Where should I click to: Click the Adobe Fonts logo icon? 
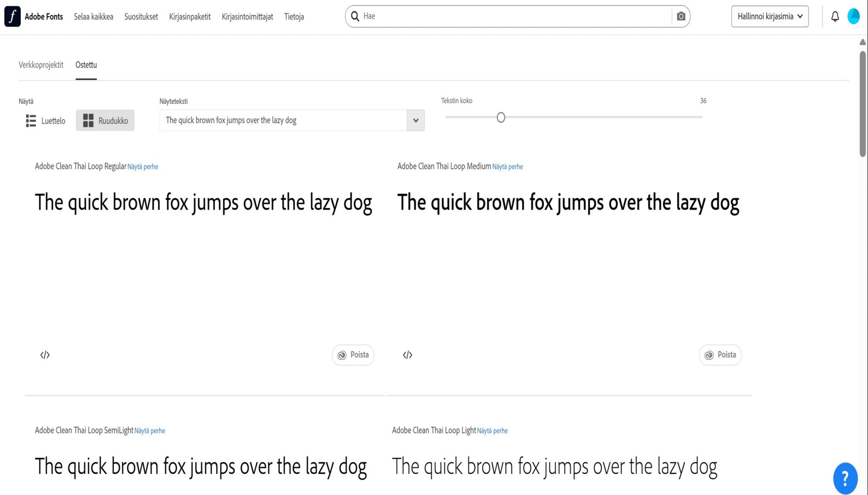click(13, 17)
